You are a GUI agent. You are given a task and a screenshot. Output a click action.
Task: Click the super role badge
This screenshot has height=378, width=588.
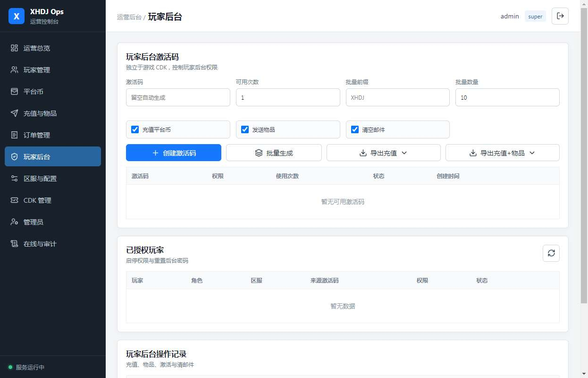click(x=535, y=17)
